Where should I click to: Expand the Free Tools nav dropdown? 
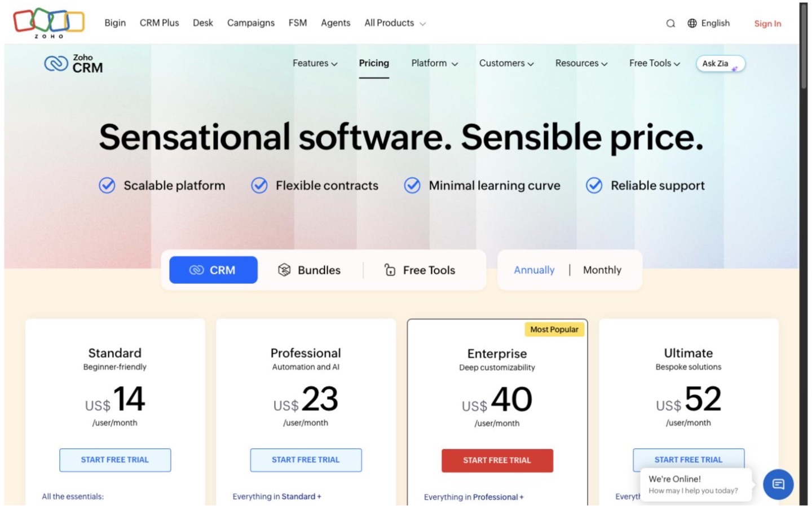pyautogui.click(x=655, y=63)
